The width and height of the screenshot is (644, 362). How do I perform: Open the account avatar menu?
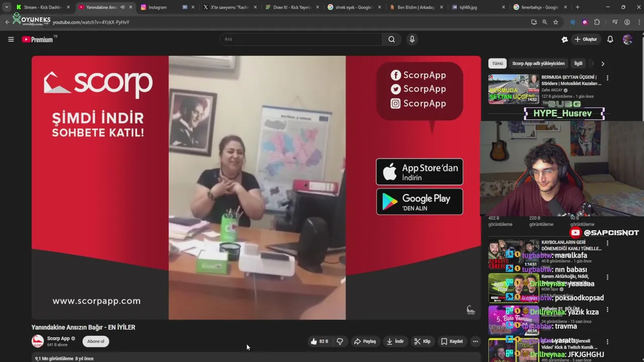(627, 39)
